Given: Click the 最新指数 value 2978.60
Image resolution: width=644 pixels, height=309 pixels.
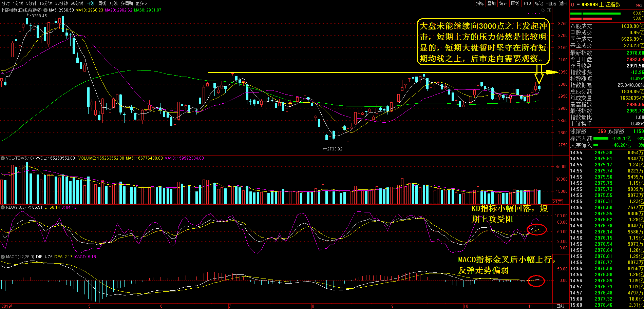Looking at the screenshot, I should coord(635,53).
